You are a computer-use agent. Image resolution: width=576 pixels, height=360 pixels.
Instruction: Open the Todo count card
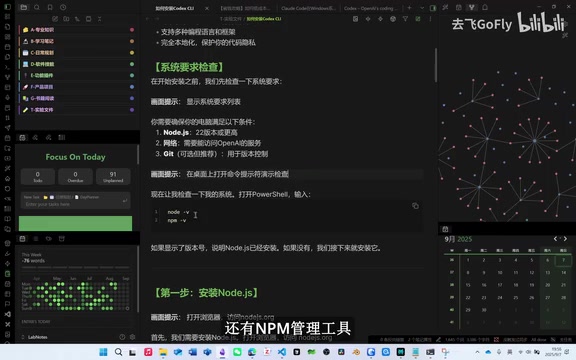[38, 177]
